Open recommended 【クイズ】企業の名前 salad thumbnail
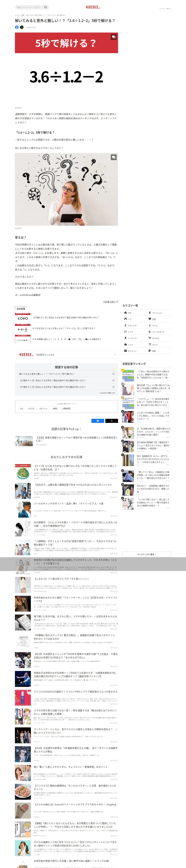The width and height of the screenshot is (186, 868). pyautogui.click(x=23, y=472)
